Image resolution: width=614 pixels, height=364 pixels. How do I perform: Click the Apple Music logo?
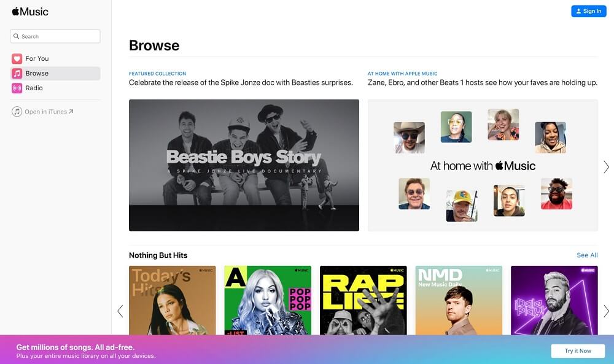click(30, 12)
